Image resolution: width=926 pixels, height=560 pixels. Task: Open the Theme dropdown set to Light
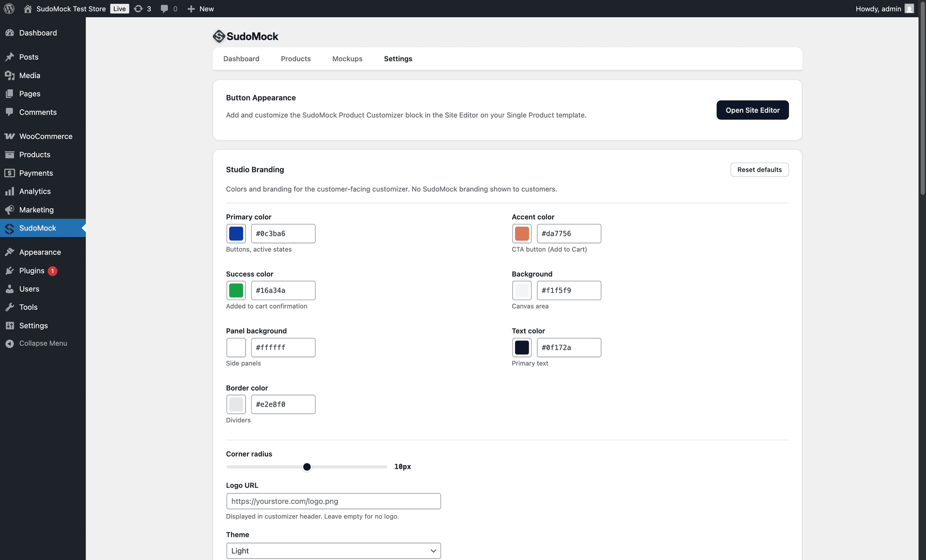[333, 550]
